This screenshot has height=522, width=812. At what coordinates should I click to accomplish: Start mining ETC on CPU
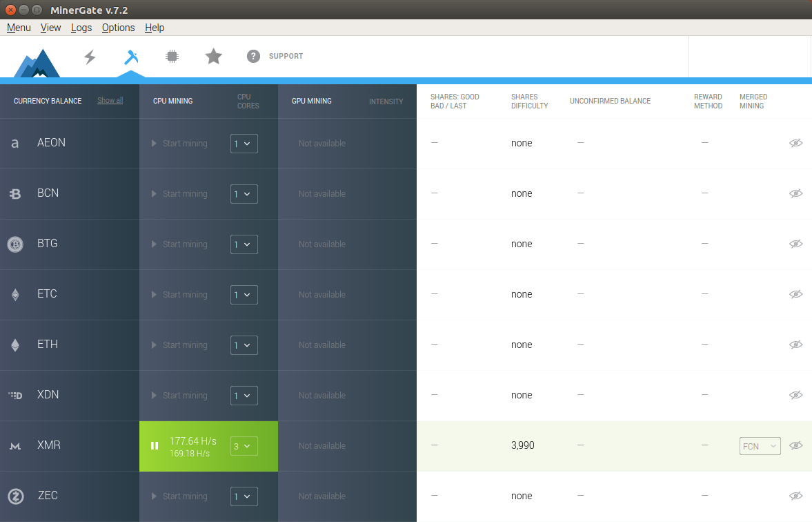tap(179, 294)
